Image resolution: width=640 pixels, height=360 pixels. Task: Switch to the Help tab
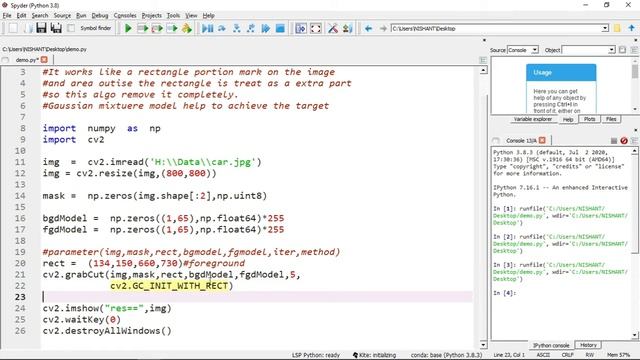coord(568,119)
